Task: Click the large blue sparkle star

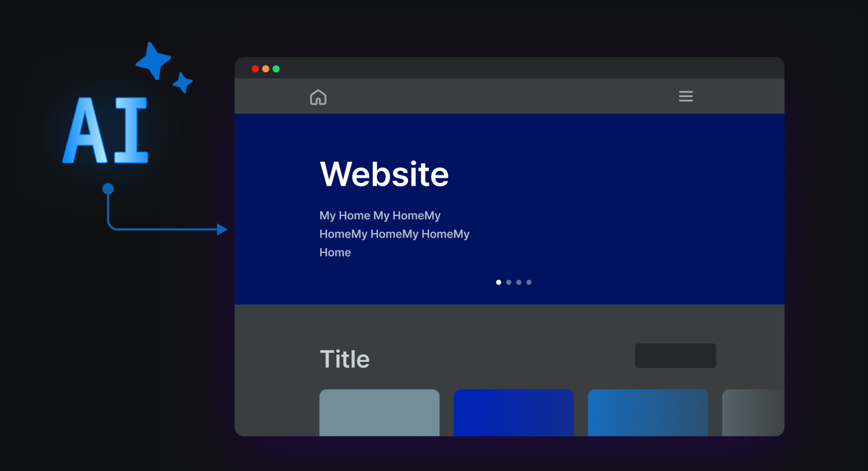Action: tap(153, 60)
